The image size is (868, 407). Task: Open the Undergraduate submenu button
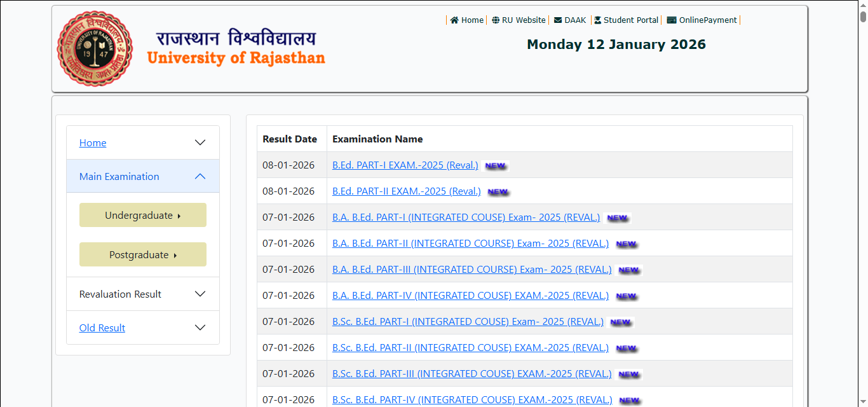142,215
